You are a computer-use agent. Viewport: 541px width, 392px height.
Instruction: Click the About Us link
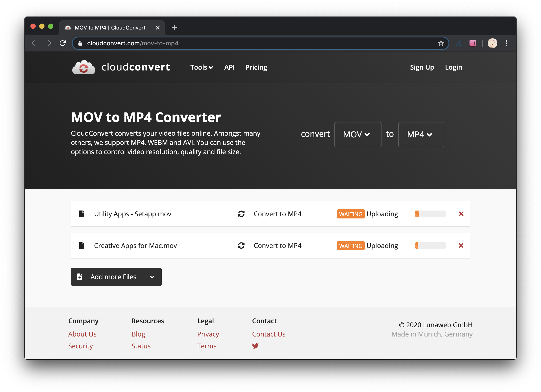[82, 334]
